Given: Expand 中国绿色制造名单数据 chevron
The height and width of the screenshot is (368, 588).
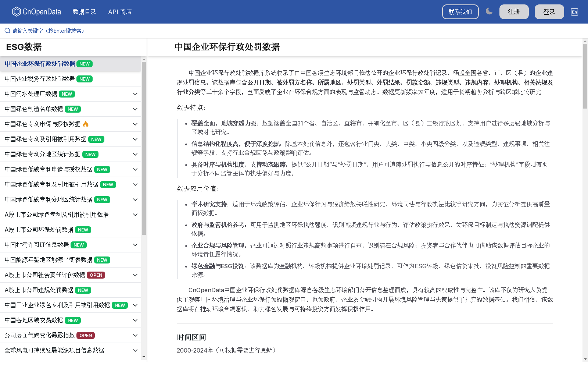Looking at the screenshot, I should tap(135, 109).
